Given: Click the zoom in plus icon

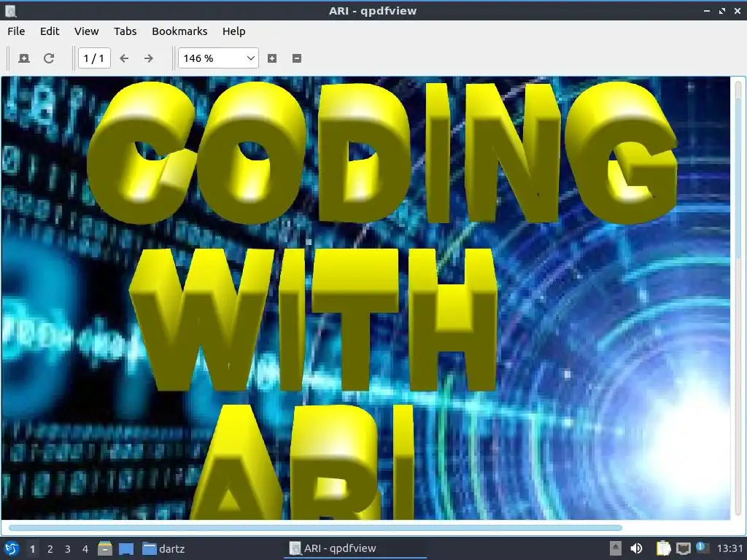Looking at the screenshot, I should point(272,58).
